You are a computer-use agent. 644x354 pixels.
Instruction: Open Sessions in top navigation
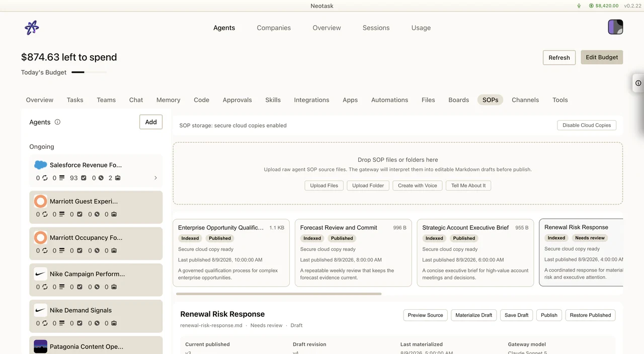pos(376,28)
